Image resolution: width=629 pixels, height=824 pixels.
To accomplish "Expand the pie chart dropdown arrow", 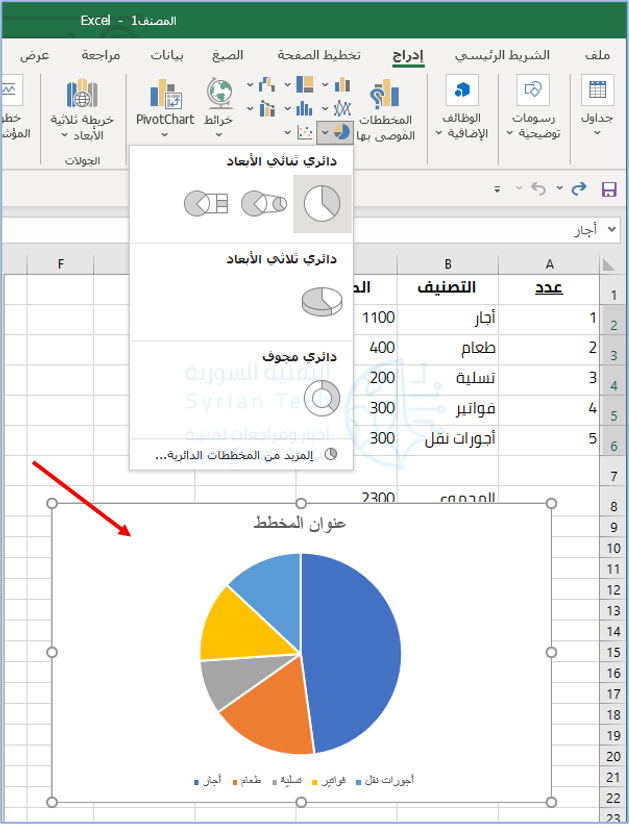I will coord(325,132).
